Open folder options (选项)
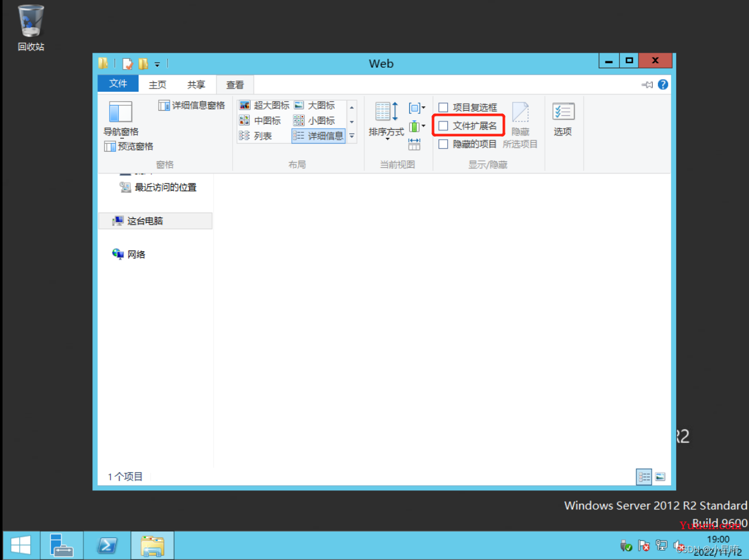Screen dimensions: 749x560 [563, 120]
